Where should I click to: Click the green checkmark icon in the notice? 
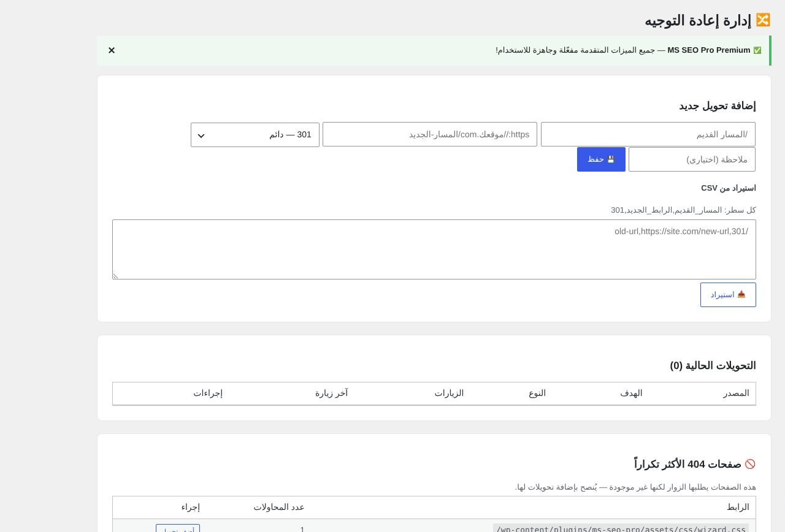click(x=757, y=50)
